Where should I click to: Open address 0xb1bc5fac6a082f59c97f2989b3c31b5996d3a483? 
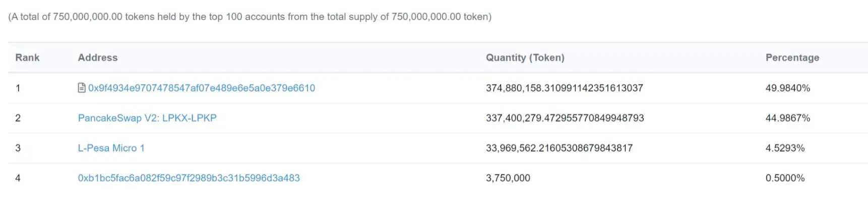pyautogui.click(x=189, y=178)
